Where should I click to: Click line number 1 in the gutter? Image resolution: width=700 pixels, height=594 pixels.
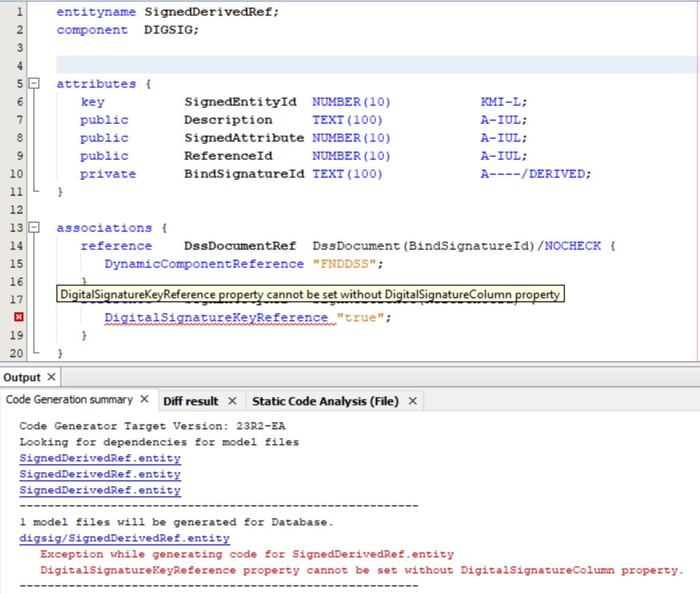click(19, 12)
